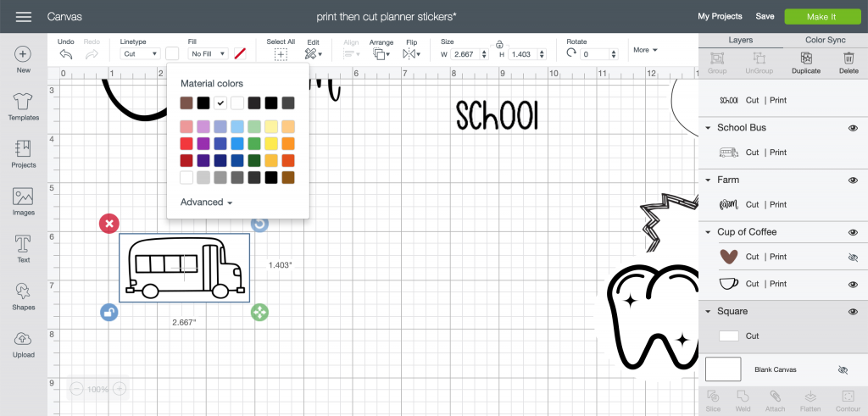Open the Linetype dropdown
This screenshot has height=416, width=868.
tap(140, 53)
